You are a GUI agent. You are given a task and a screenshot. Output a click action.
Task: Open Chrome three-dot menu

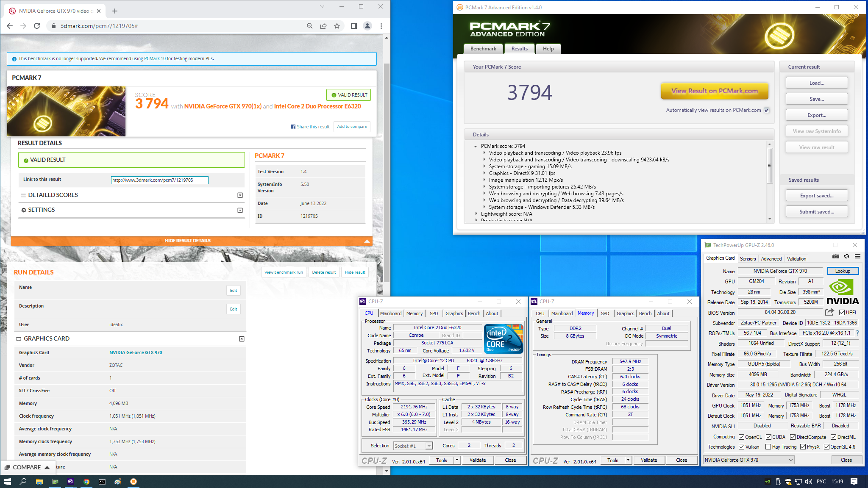381,26
